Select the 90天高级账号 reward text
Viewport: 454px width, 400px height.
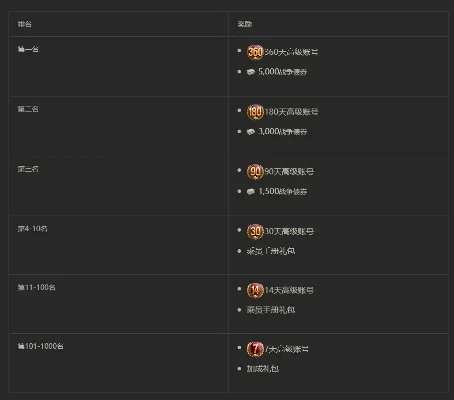point(289,171)
